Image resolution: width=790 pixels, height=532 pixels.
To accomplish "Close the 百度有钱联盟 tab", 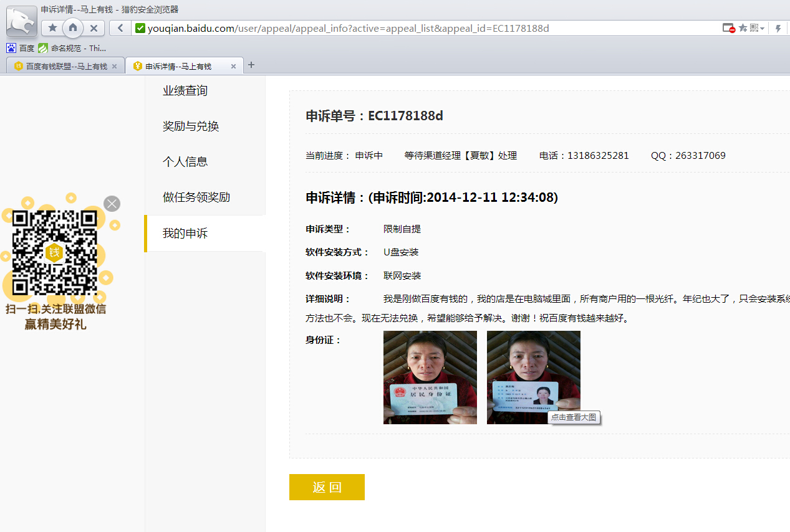I will pyautogui.click(x=114, y=66).
